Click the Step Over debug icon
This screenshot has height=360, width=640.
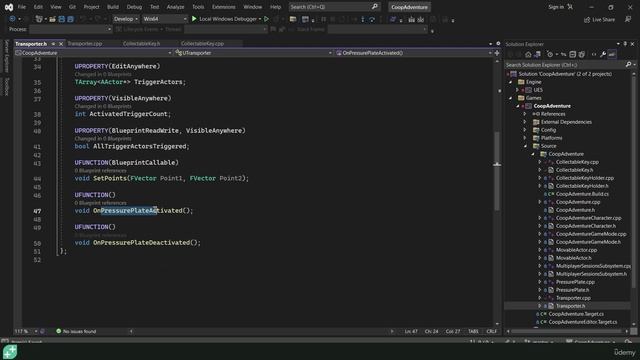tap(372, 19)
